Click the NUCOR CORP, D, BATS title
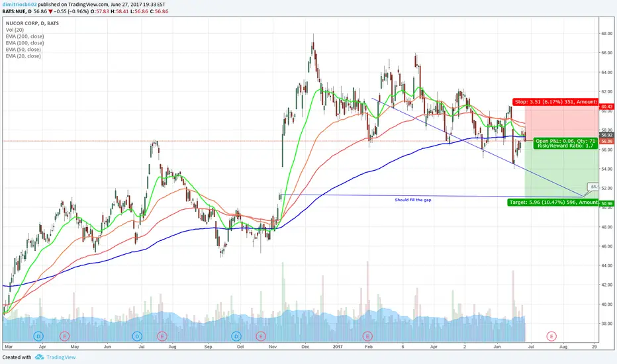Image resolution: width=617 pixels, height=364 pixels. click(32, 23)
